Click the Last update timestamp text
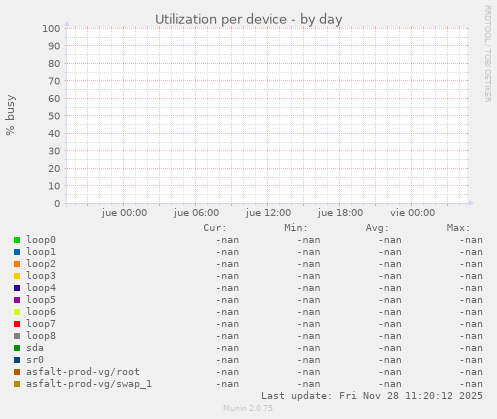The image size is (497, 419). coord(372,396)
